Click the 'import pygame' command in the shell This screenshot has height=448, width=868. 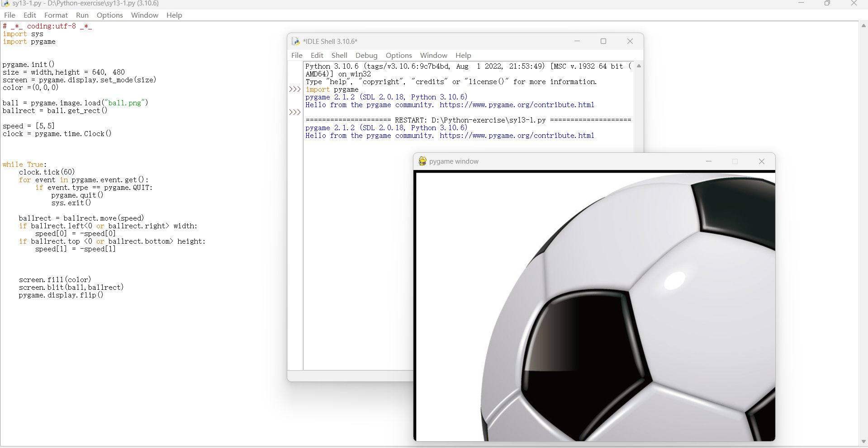(x=332, y=90)
